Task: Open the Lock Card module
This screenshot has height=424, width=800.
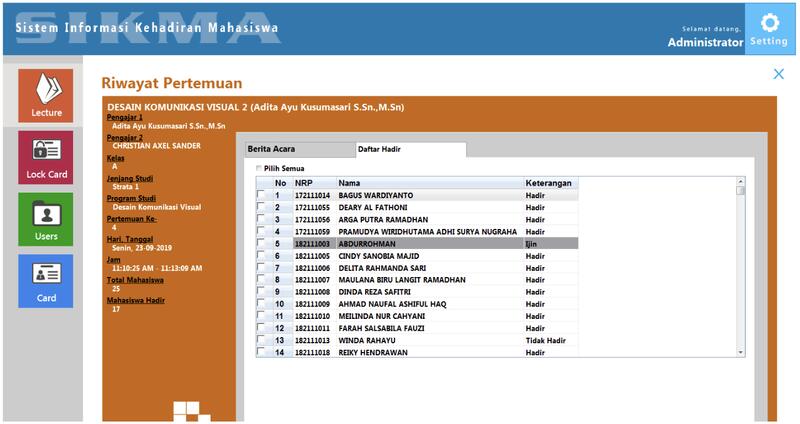Action: point(46,158)
